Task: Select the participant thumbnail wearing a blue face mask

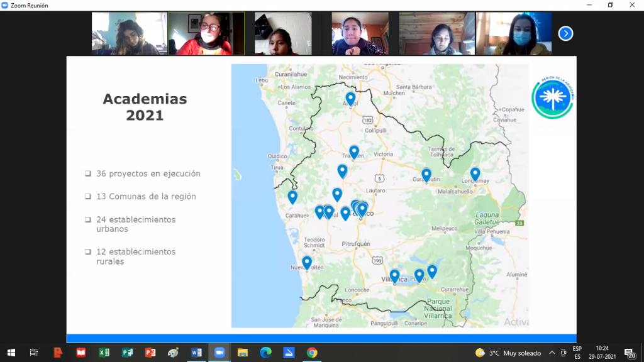Action: pos(513,33)
